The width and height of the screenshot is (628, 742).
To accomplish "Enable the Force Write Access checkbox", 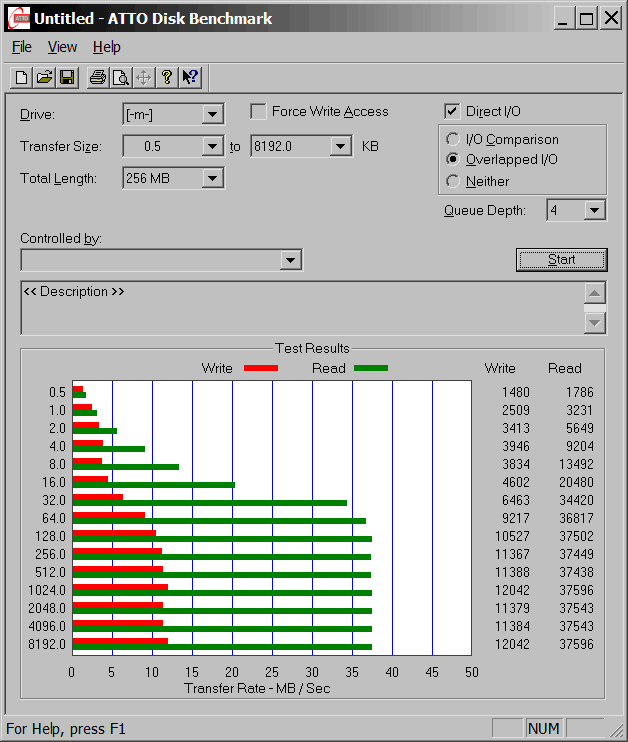I will [258, 112].
